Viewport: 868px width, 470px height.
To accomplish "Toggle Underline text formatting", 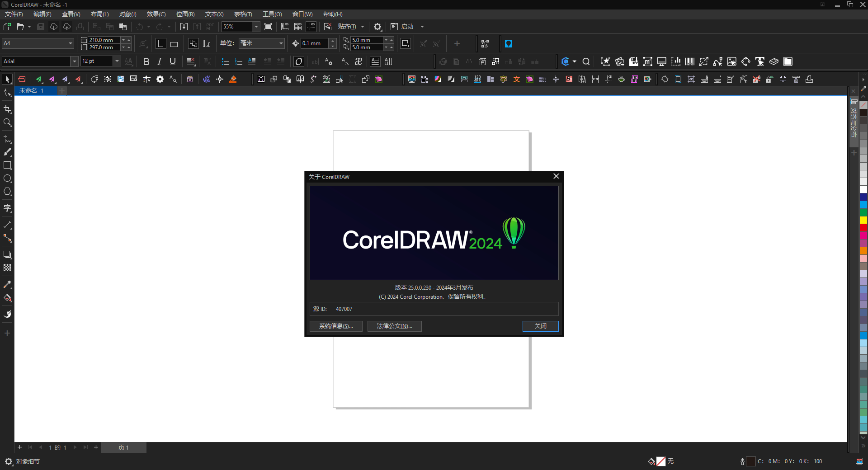I will 172,61.
